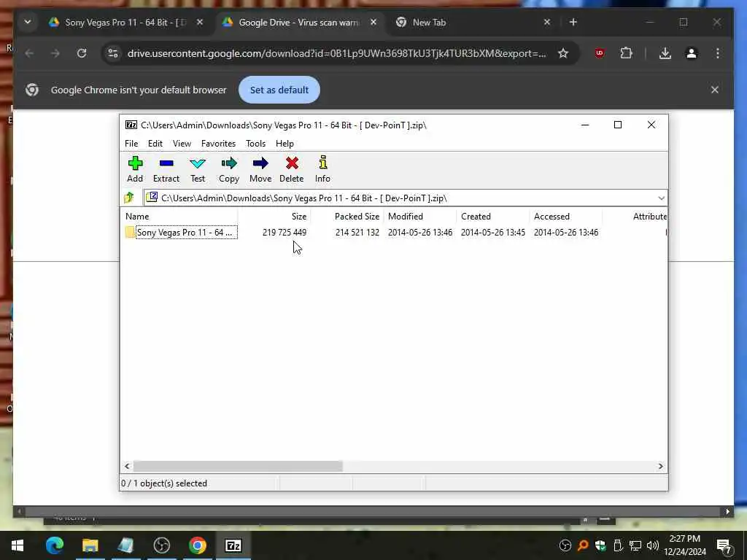The height and width of the screenshot is (560, 747).
Task: Click the 219 725 449 size value
Action: click(x=285, y=233)
